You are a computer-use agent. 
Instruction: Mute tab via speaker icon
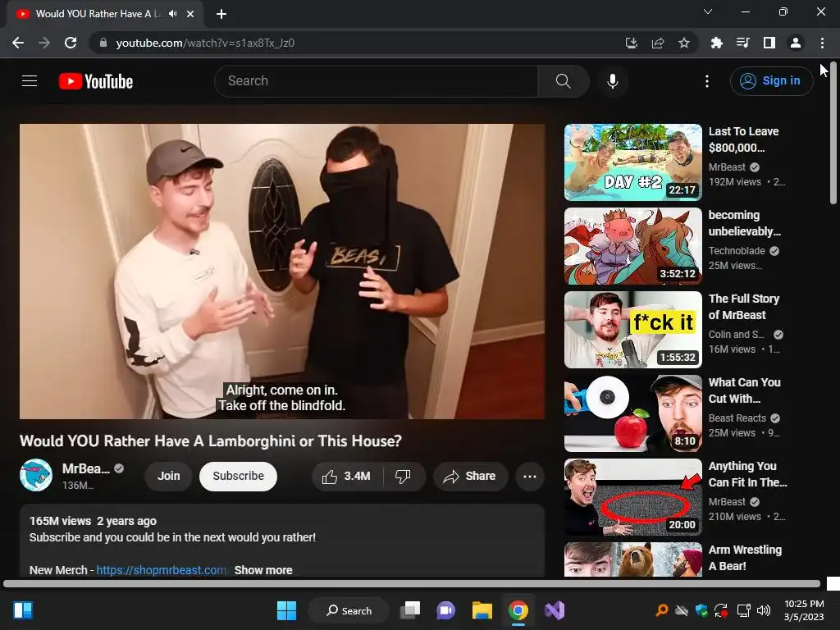point(172,14)
